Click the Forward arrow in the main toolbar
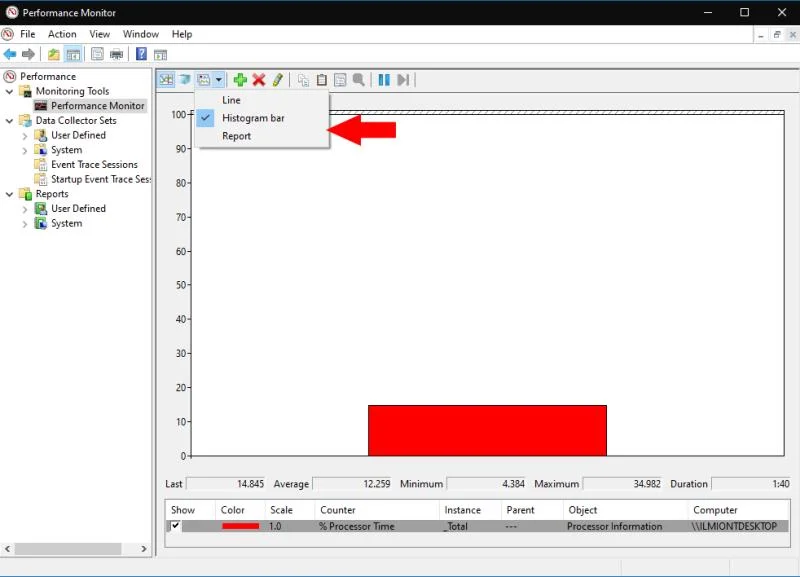This screenshot has width=800, height=577. click(29, 54)
